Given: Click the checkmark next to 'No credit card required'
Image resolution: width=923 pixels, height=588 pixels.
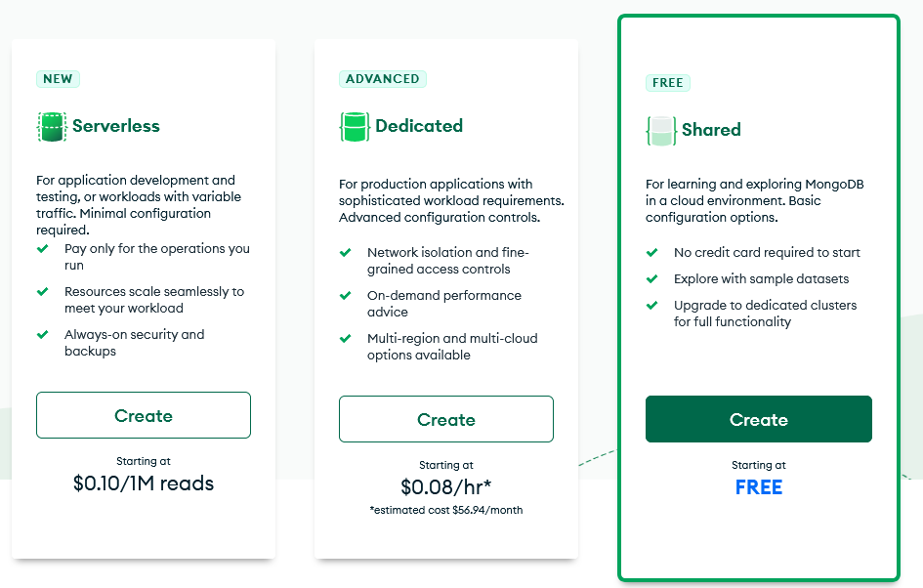Looking at the screenshot, I should (x=652, y=253).
